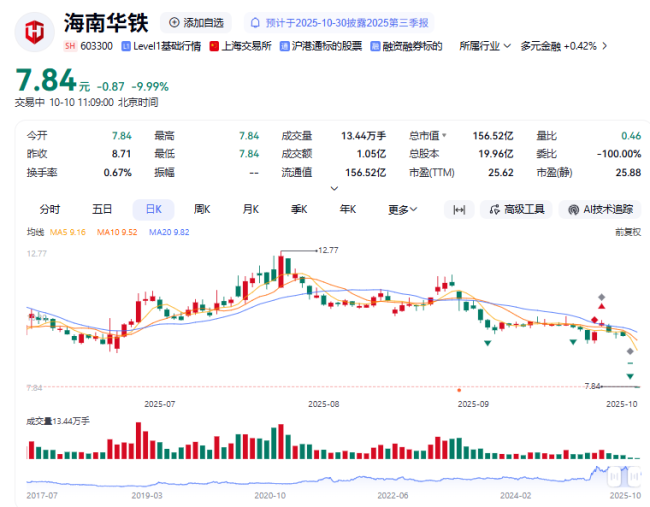Switch to the 周K chart tab
650x507 pixels.
(x=202, y=209)
